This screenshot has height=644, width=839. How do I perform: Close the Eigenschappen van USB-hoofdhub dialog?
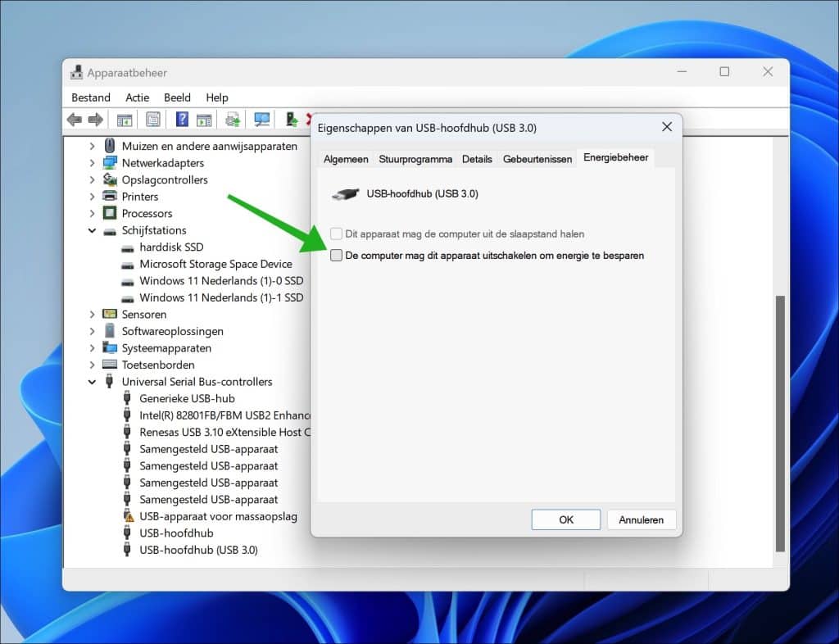coord(667,127)
